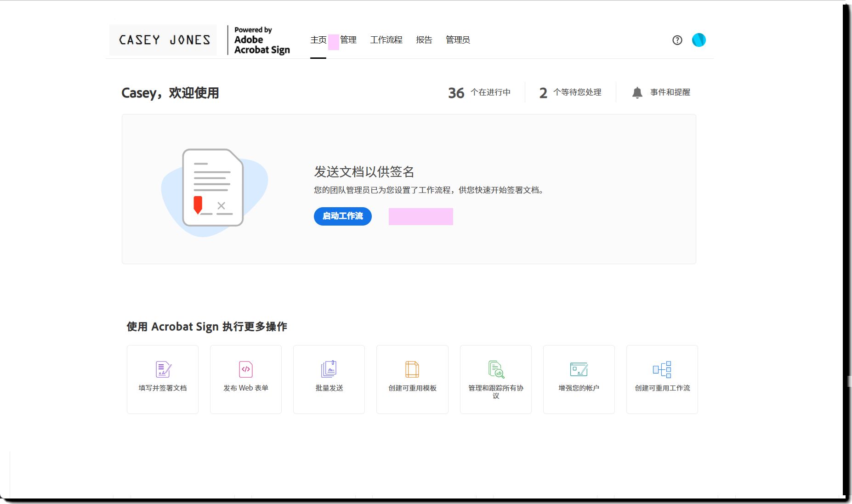Click the enhance your account icon

click(x=579, y=369)
